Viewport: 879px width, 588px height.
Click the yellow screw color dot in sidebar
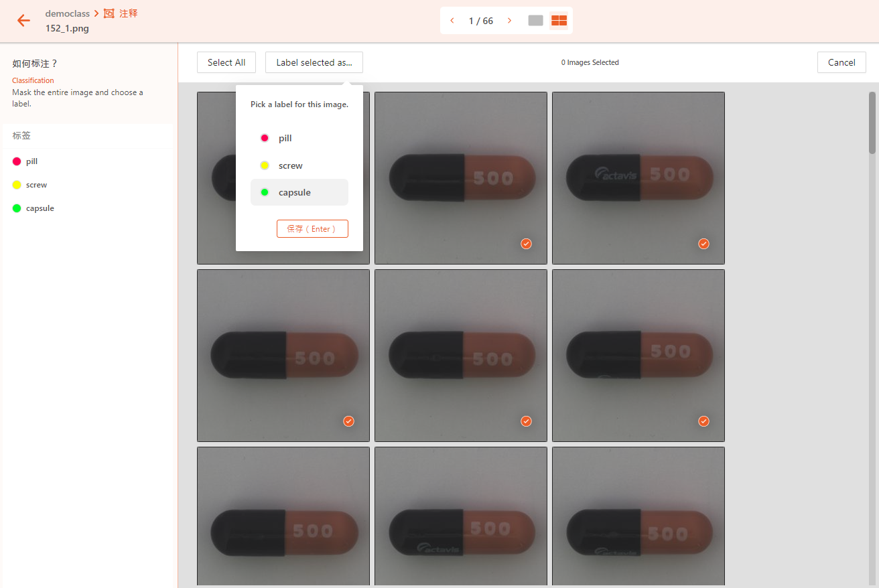tap(17, 185)
